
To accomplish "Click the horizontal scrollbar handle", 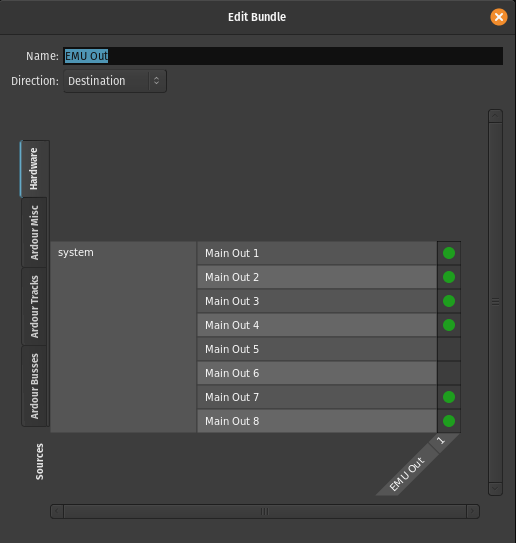I will pos(265,511).
